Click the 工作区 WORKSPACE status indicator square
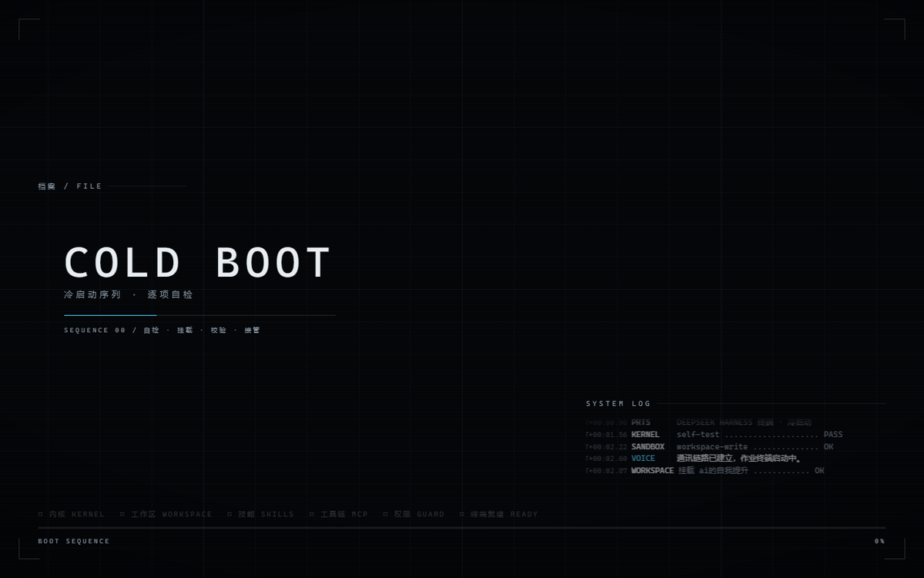This screenshot has width=924, height=578. [x=122, y=514]
